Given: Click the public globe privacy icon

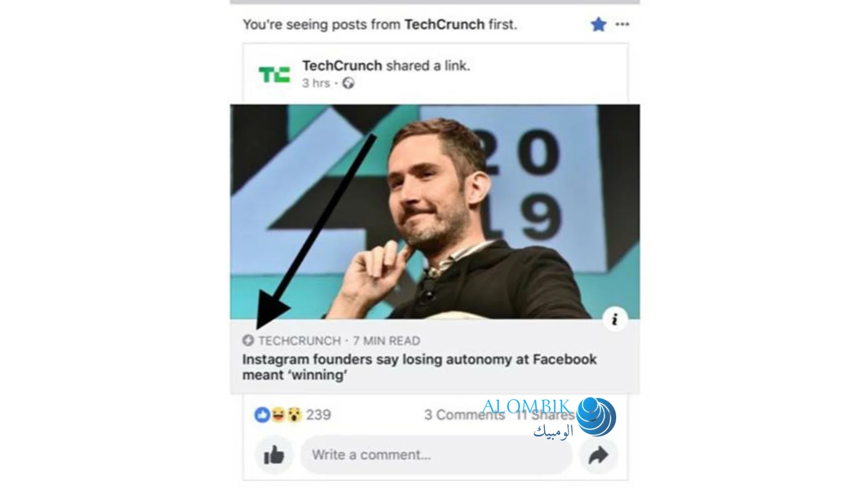Looking at the screenshot, I should coord(348,83).
